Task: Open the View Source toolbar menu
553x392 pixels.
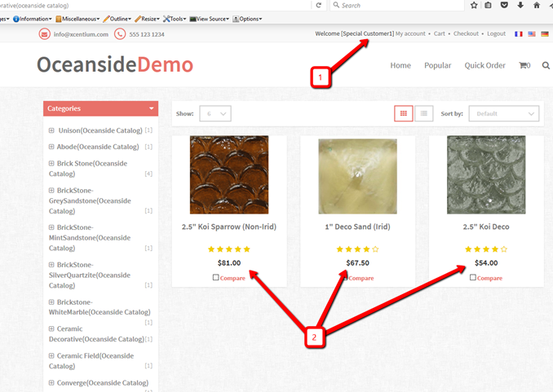Action: 210,19
